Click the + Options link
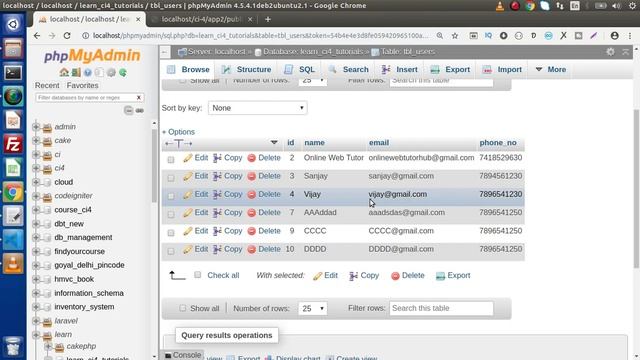Image resolution: width=640 pixels, height=360 pixels. click(178, 132)
